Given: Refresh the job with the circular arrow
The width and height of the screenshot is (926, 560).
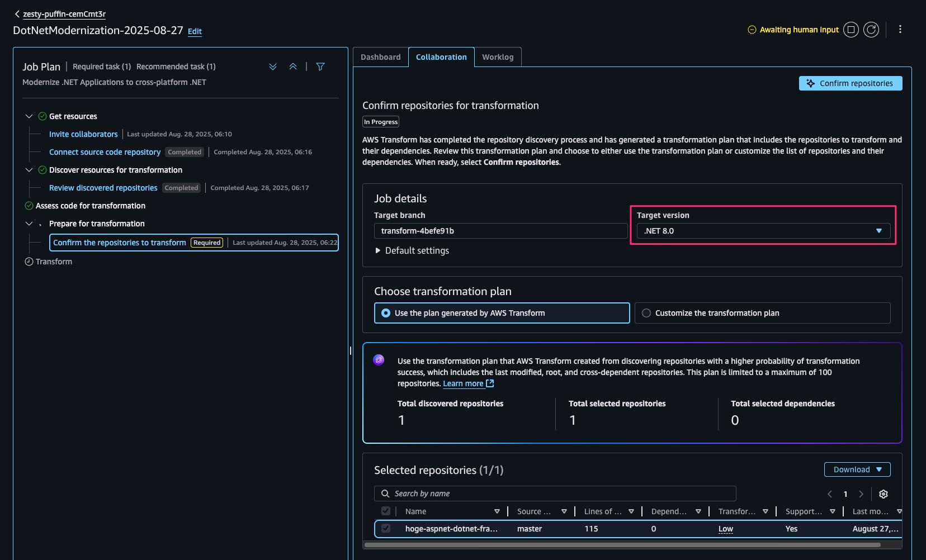Looking at the screenshot, I should (x=871, y=30).
